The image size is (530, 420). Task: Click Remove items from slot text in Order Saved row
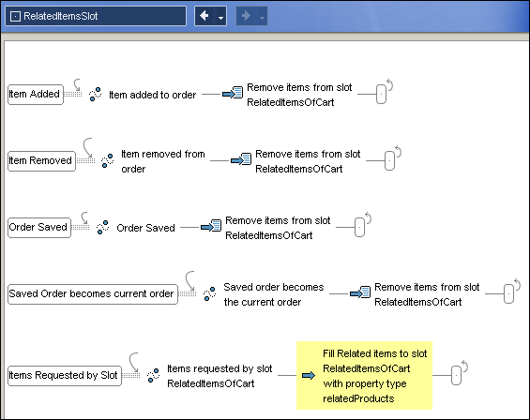[278, 228]
